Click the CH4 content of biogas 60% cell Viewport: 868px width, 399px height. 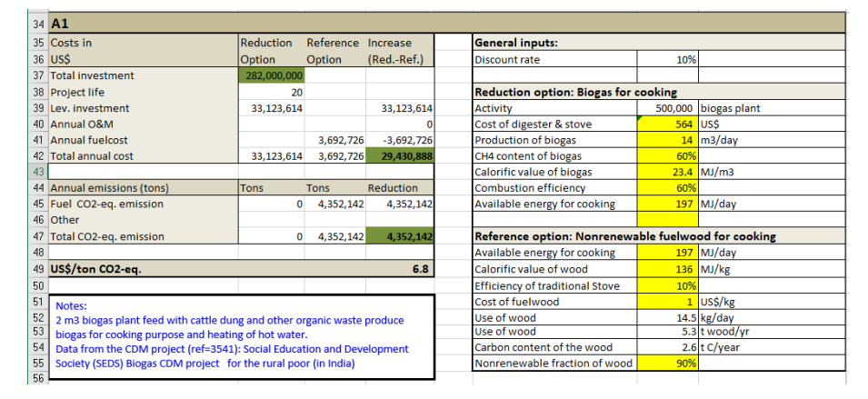pyautogui.click(x=668, y=156)
